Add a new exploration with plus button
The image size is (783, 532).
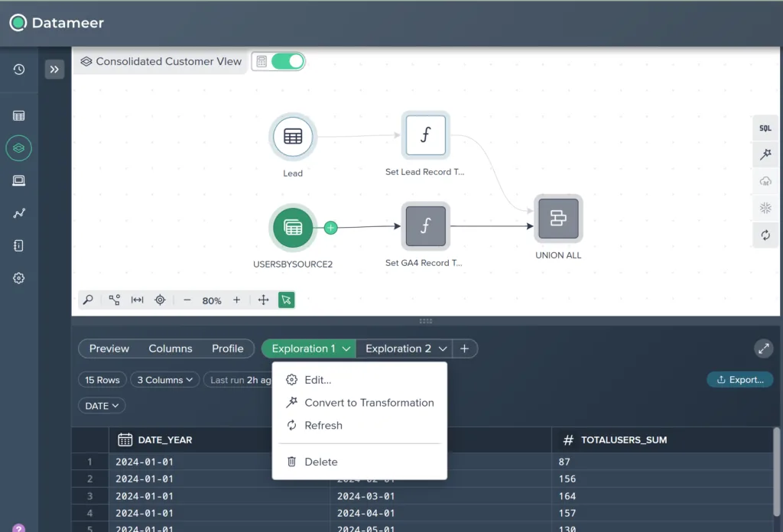(464, 349)
